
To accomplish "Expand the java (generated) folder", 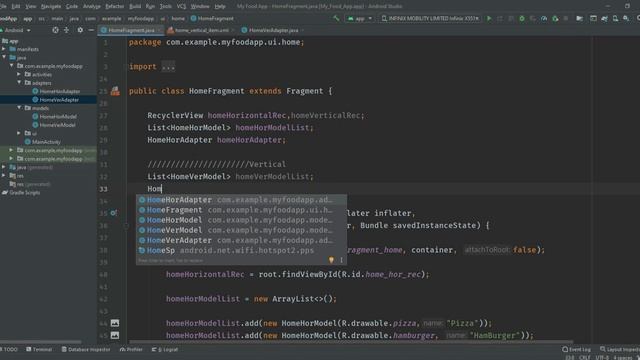I will [x=4, y=167].
